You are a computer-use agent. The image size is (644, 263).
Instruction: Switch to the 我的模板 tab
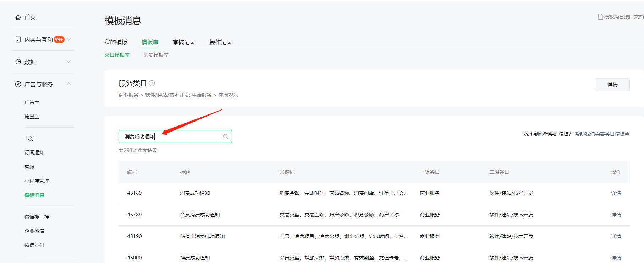(116, 42)
